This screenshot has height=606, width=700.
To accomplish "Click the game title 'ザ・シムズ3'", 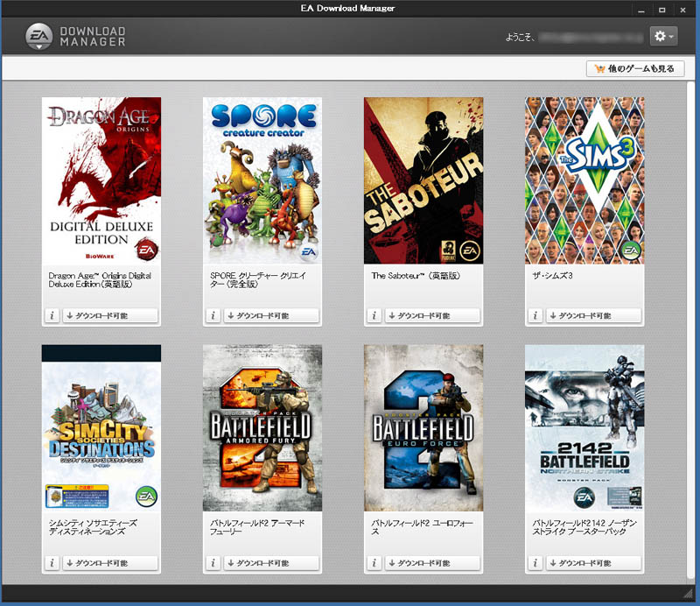I will (552, 276).
